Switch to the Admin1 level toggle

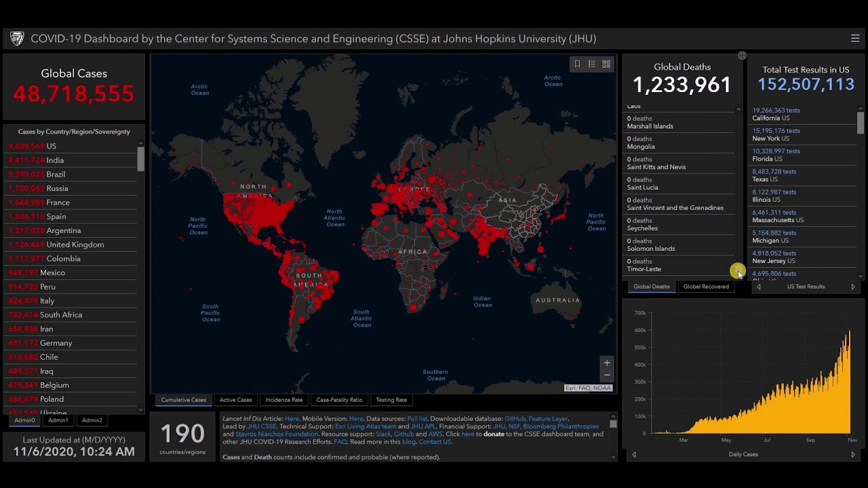tap(58, 420)
